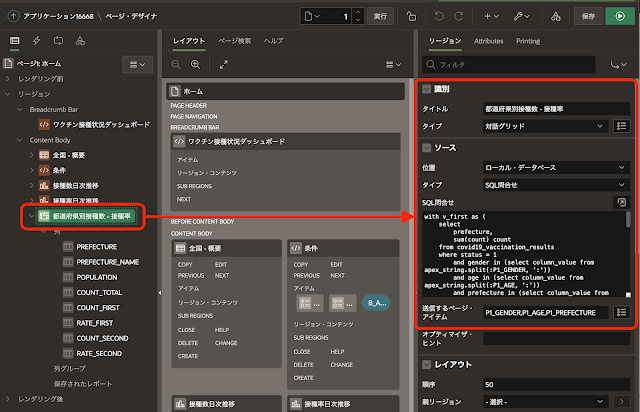The image size is (640, 412).
Task: Increment the page number stepper
Action: pyautogui.click(x=358, y=12)
